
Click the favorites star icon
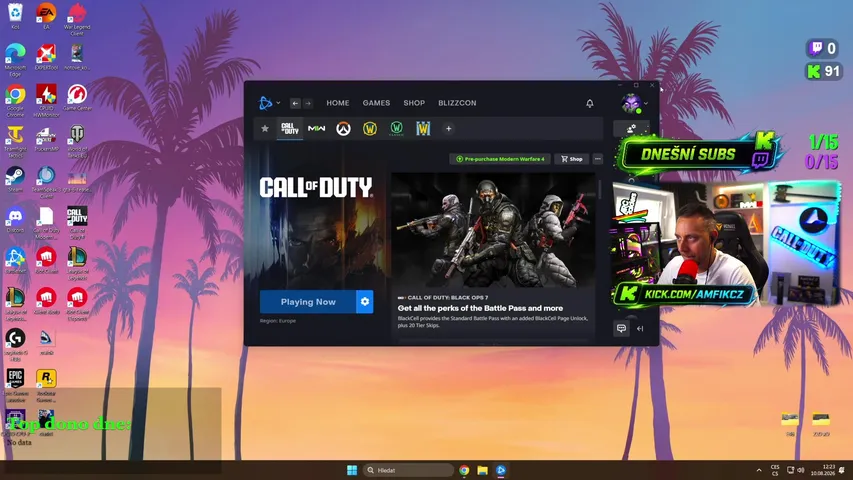coord(265,128)
